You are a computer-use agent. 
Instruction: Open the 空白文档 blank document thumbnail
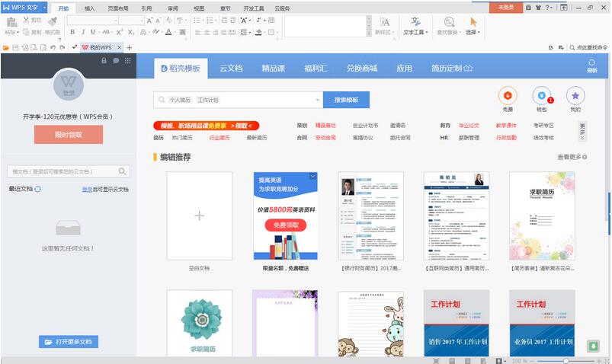click(199, 216)
